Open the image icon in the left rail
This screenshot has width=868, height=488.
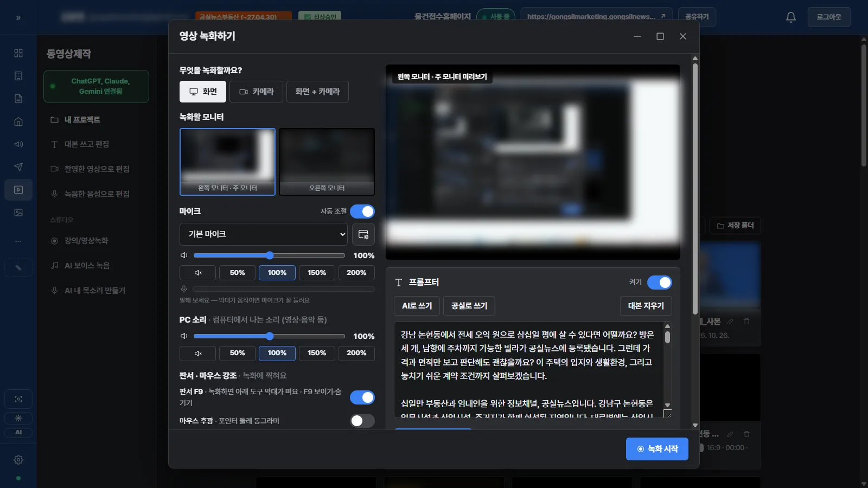pos(18,213)
